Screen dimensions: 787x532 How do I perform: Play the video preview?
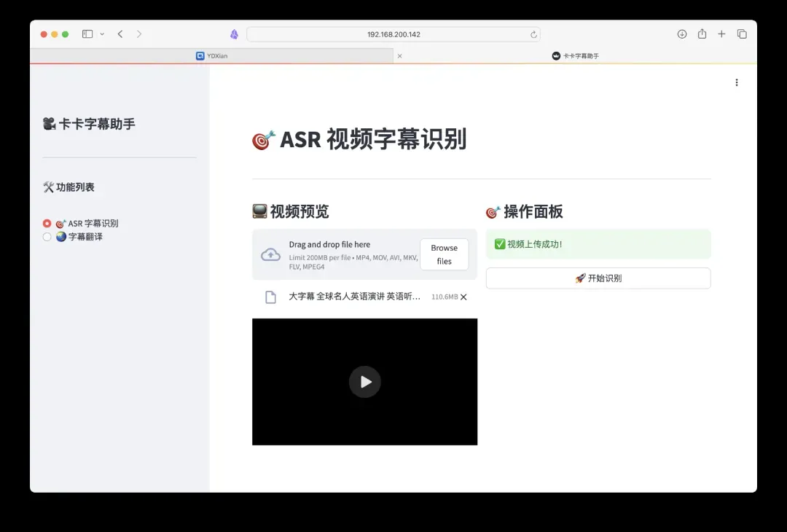364,382
